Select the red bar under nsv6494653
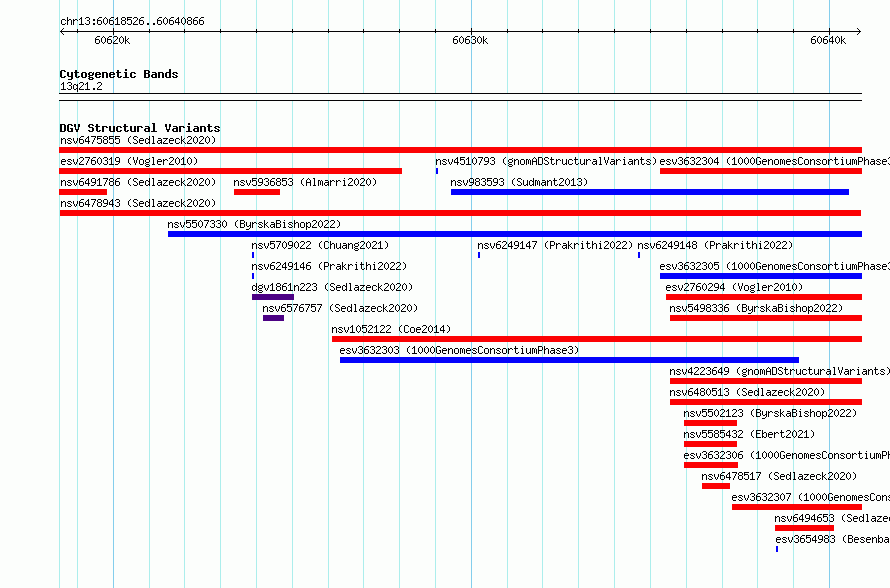Screen dimensions: 890x588 click(804, 528)
